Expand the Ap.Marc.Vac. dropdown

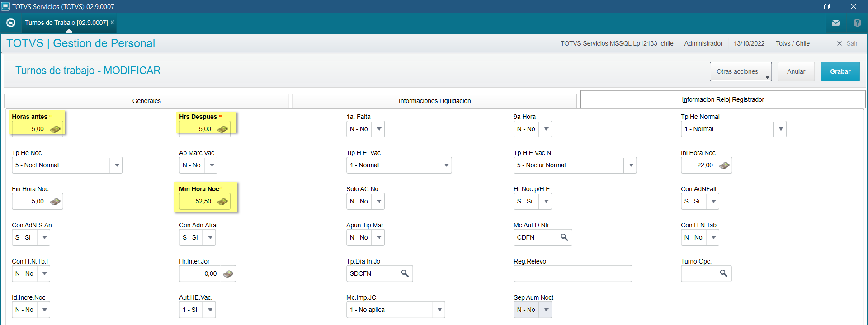[212, 165]
